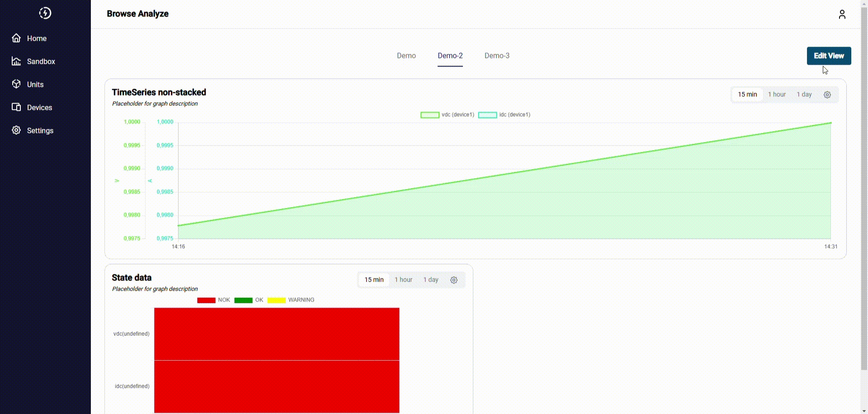Select 1 hour range for TimeSeries graph
Viewport: 868px width, 414px height.
click(777, 94)
